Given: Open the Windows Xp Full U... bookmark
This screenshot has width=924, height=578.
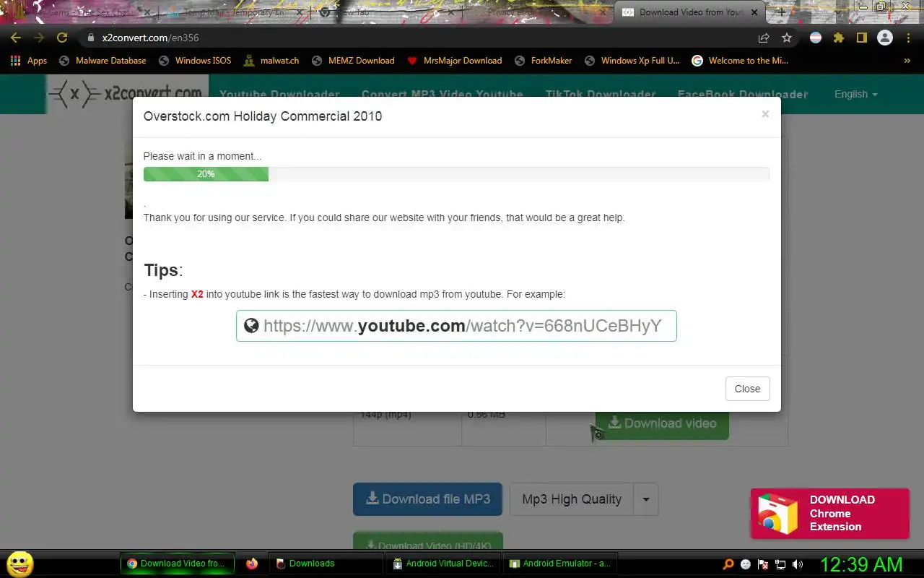Looking at the screenshot, I should pyautogui.click(x=632, y=61).
